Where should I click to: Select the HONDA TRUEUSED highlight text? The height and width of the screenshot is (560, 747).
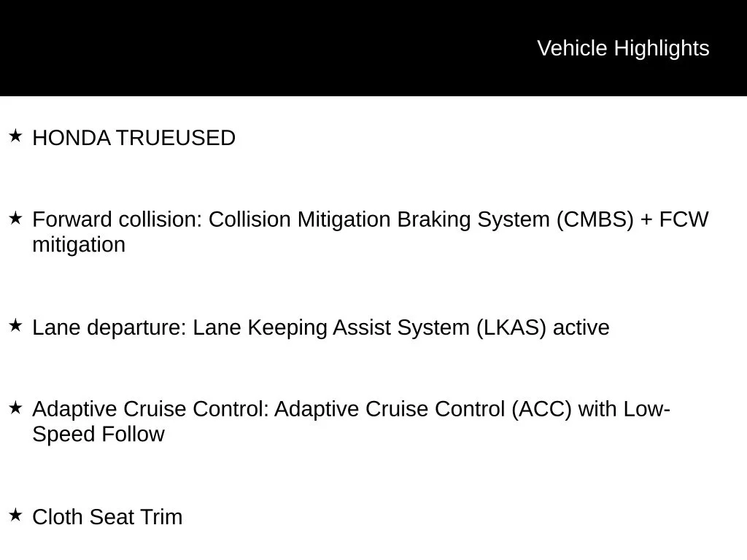(134, 138)
